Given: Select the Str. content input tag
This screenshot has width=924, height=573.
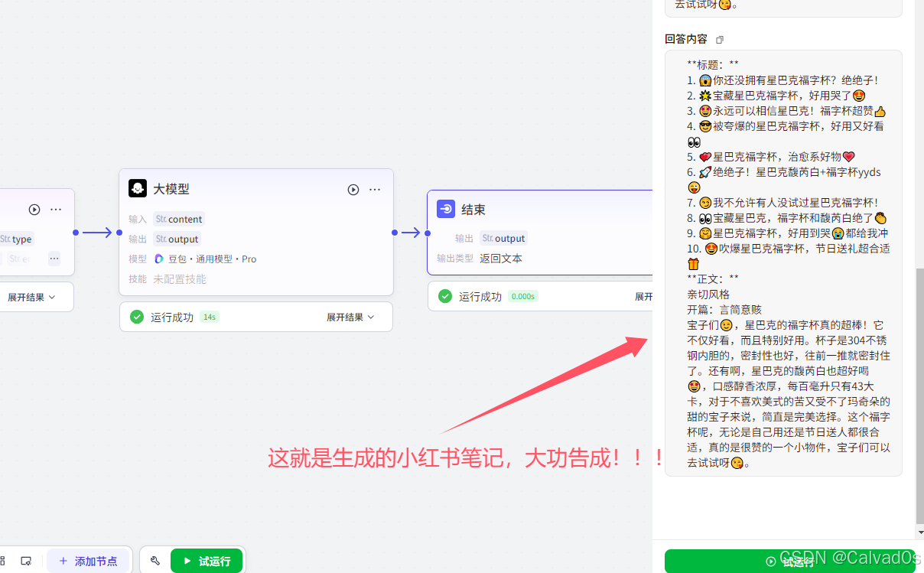Looking at the screenshot, I should tap(178, 219).
